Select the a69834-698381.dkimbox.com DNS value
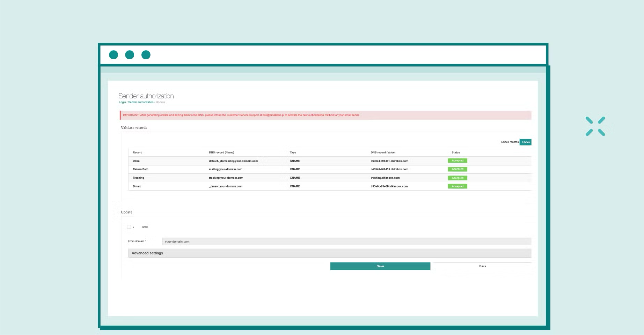Screen dimensions: 644x335 389,161
